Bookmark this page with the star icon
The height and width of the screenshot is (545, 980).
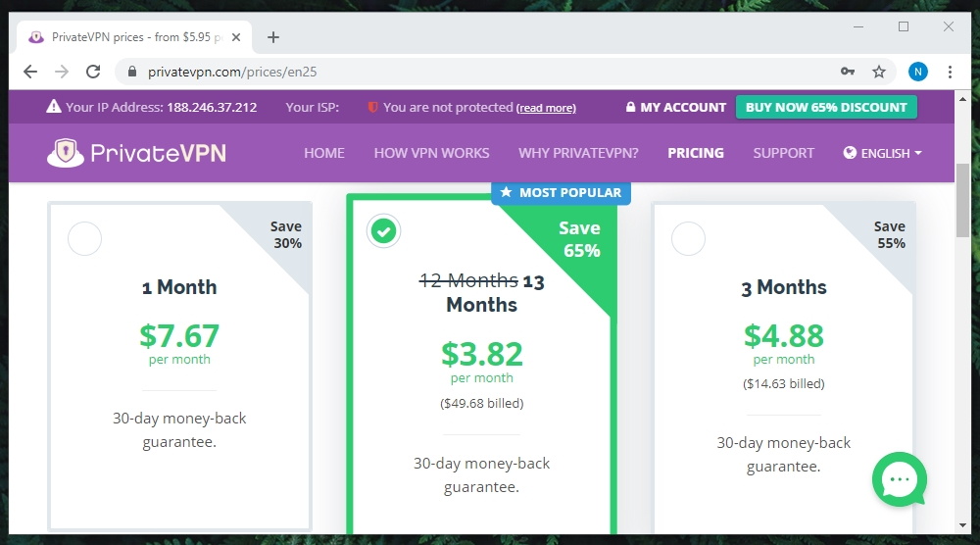tap(879, 72)
